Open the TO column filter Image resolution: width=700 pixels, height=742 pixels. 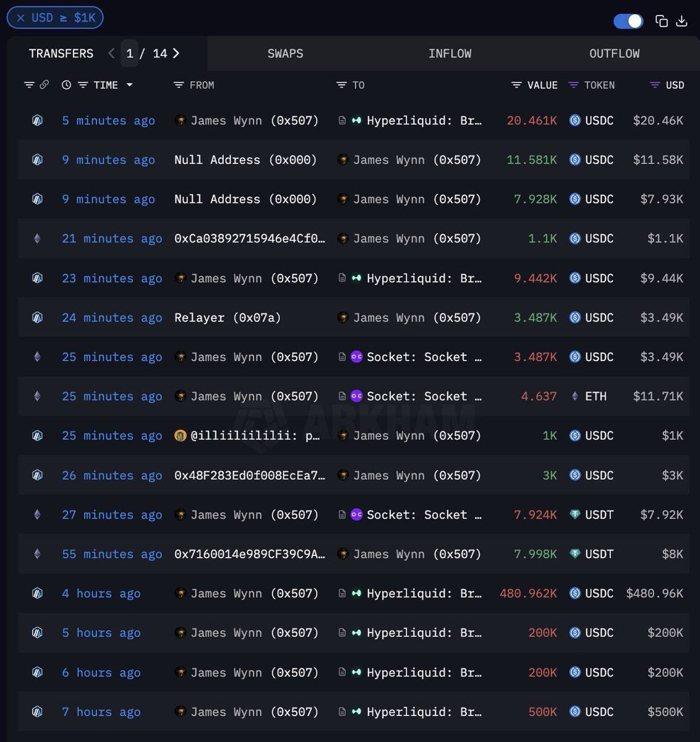(x=341, y=85)
